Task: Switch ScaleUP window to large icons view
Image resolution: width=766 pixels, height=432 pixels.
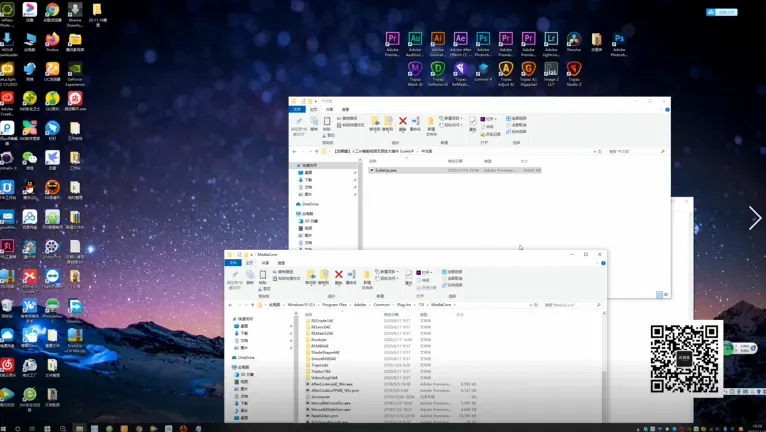Action: tap(666, 294)
